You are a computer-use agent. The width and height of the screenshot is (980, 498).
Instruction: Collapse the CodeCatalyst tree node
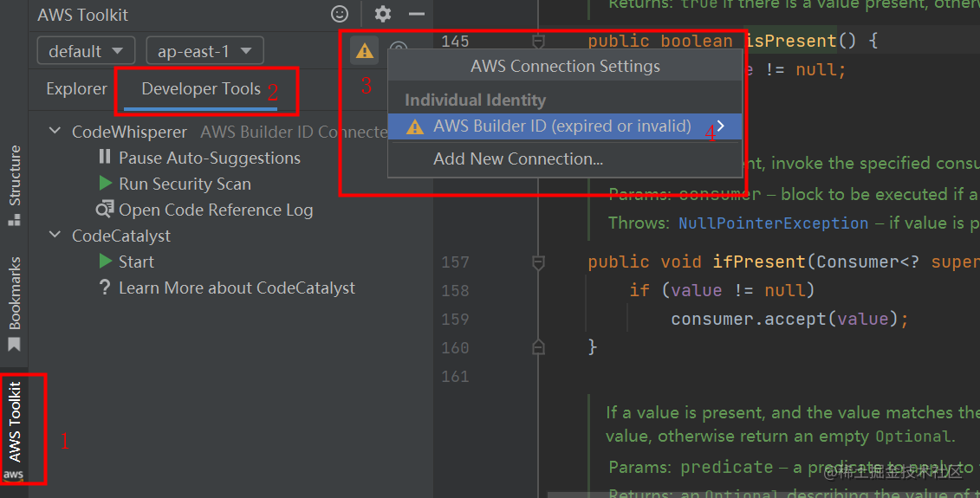(x=55, y=235)
